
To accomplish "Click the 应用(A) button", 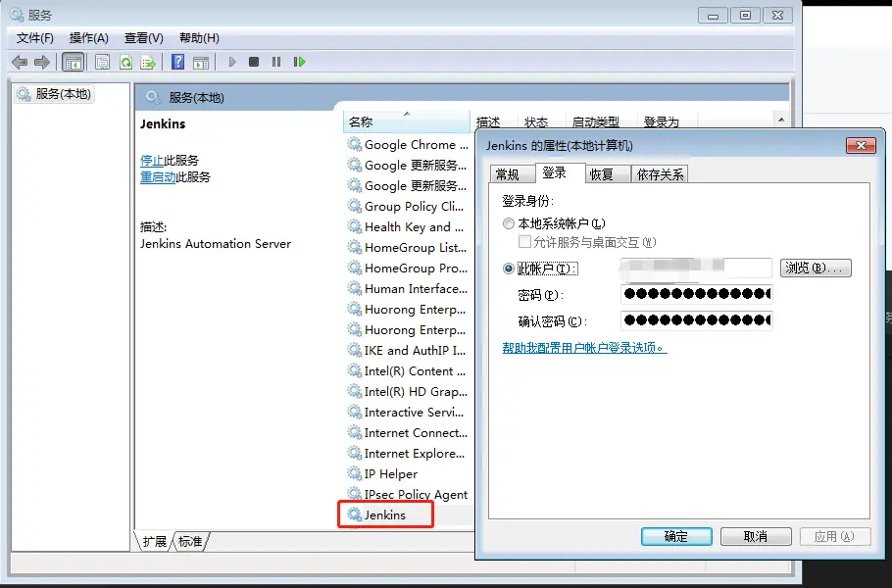I will pyautogui.click(x=834, y=536).
